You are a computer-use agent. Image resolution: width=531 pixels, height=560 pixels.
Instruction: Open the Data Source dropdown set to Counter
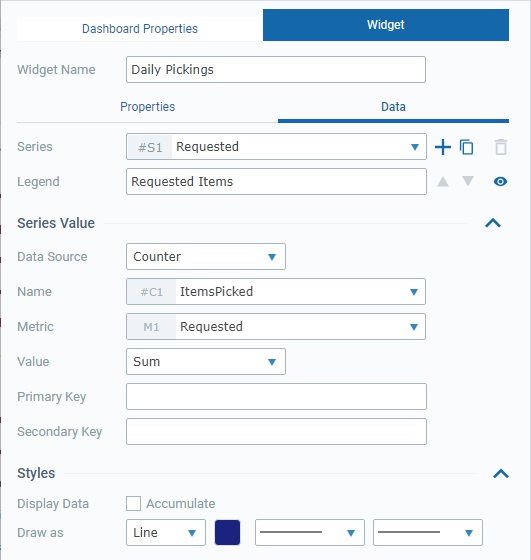(x=206, y=256)
